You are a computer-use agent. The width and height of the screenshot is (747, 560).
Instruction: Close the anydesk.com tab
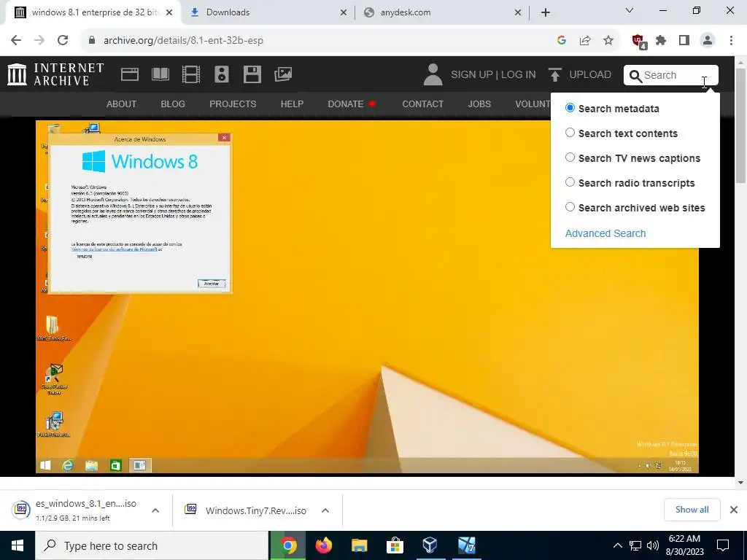pos(518,13)
